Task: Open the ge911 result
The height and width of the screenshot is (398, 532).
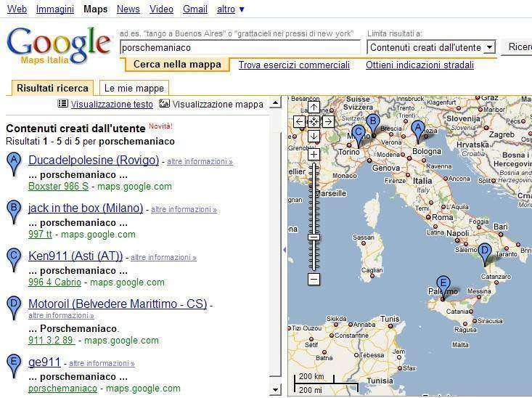Action: 44,362
